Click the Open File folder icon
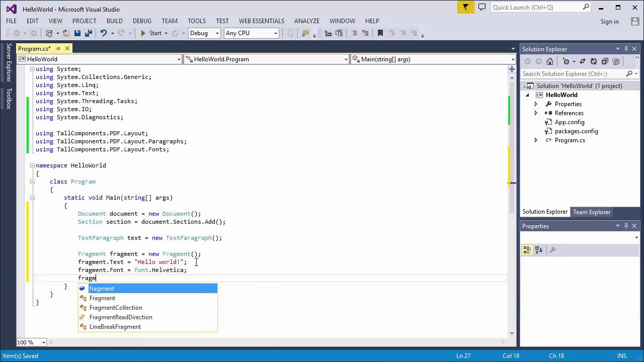Viewport: 644px width, 362px height. tap(66, 33)
